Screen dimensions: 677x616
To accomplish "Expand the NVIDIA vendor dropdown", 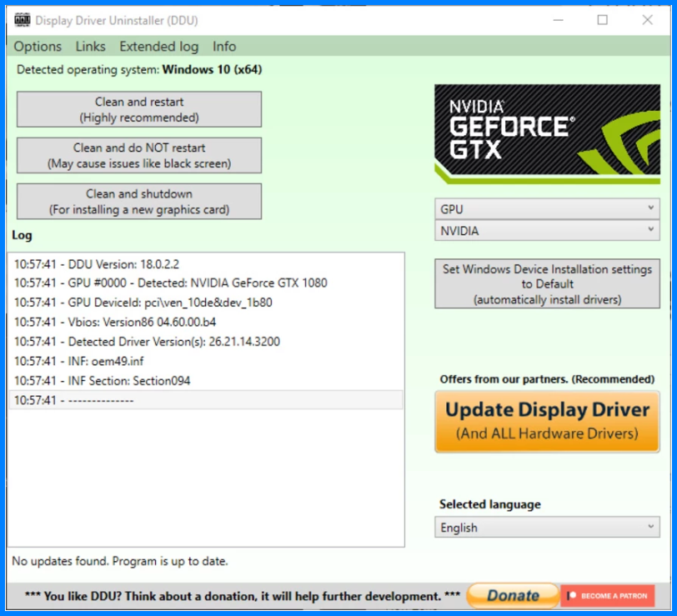I will click(547, 230).
